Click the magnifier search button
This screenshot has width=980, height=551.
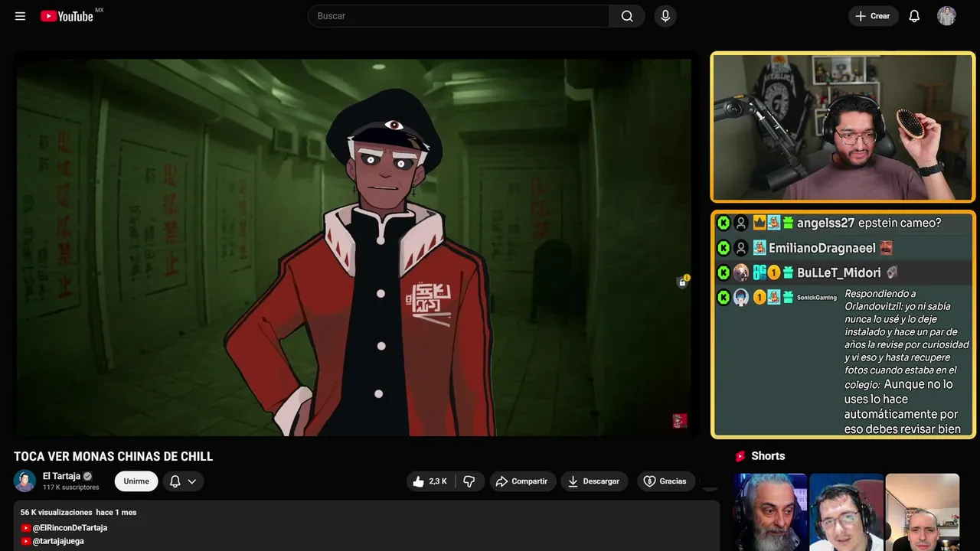coord(627,16)
